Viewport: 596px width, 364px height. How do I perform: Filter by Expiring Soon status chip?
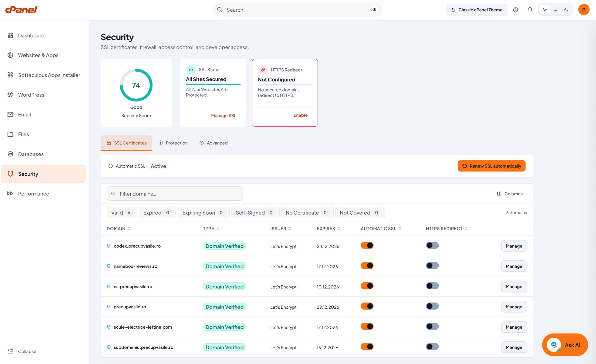click(203, 212)
